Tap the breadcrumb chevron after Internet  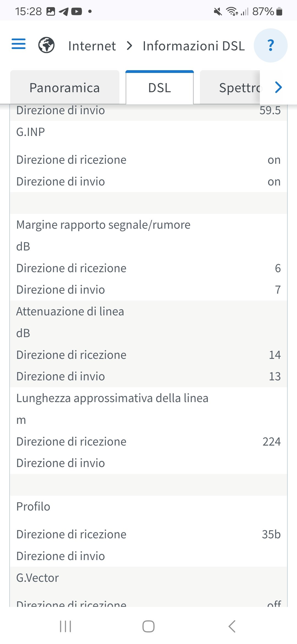pyautogui.click(x=129, y=46)
